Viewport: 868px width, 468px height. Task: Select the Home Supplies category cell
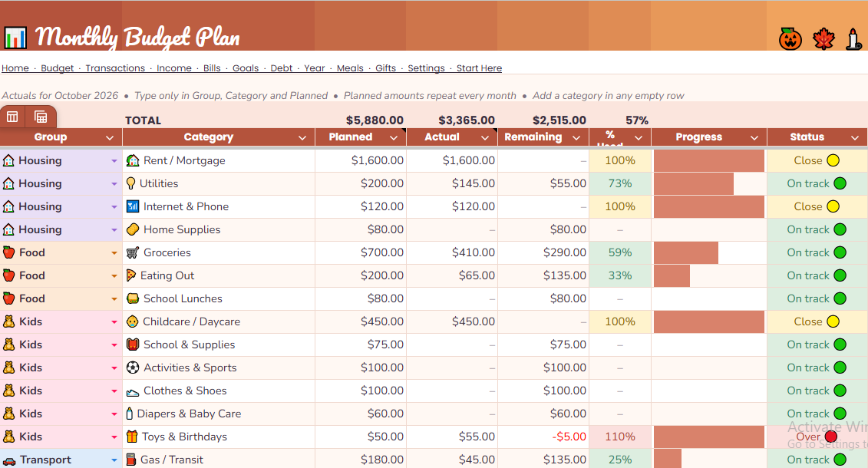point(219,229)
